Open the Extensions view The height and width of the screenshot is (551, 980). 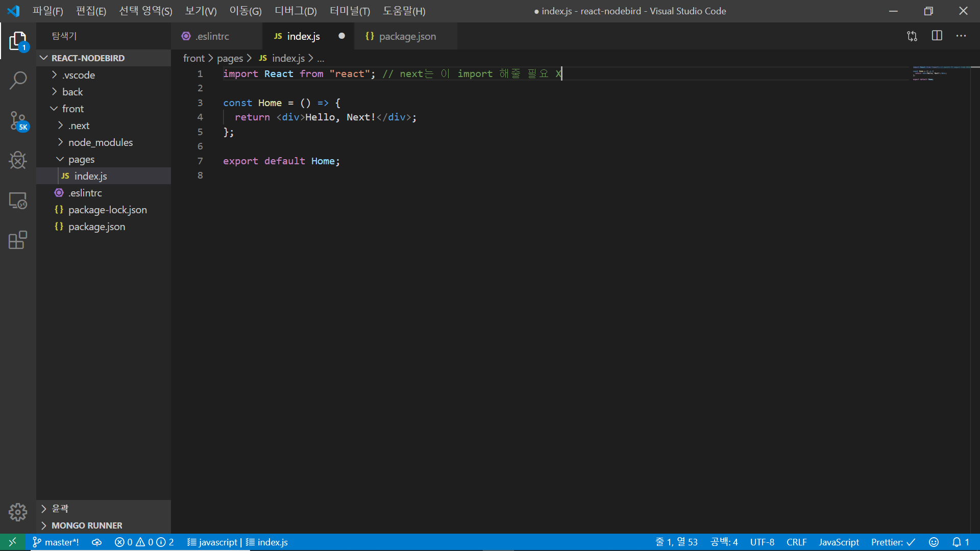[18, 240]
